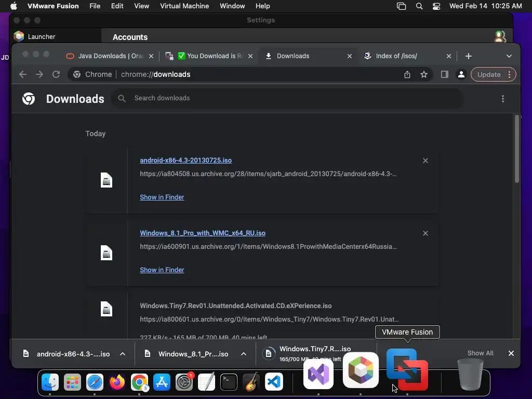Open Firefox from the Dock
This screenshot has width=532, height=399.
pos(117,382)
